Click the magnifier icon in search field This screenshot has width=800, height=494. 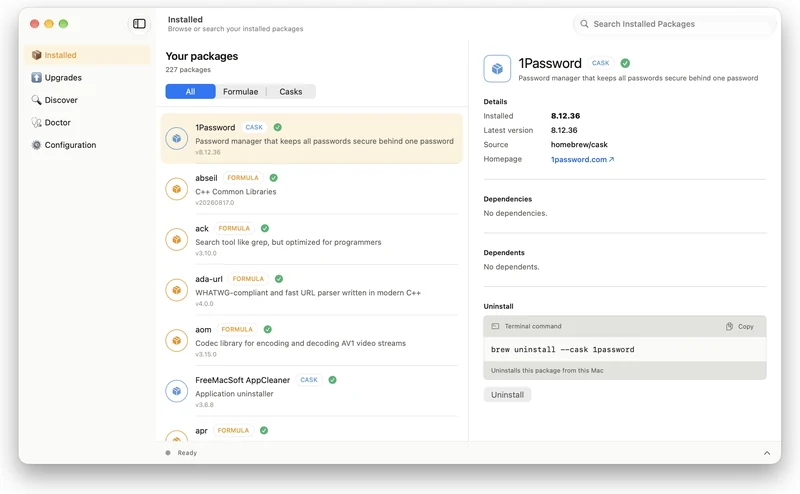click(584, 24)
